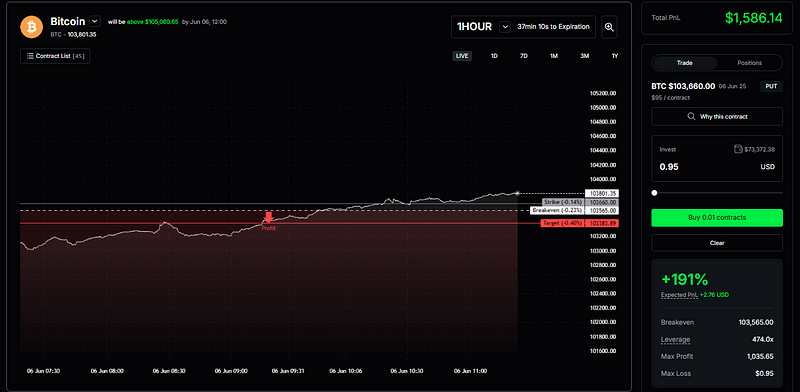Click the Total PnL $1,586.14 value
The height and width of the screenshot is (392, 800).
click(754, 18)
